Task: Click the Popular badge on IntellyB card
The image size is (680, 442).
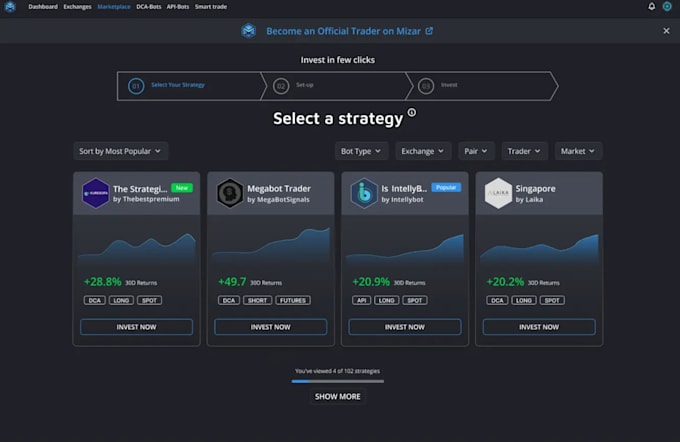Action: [x=446, y=187]
